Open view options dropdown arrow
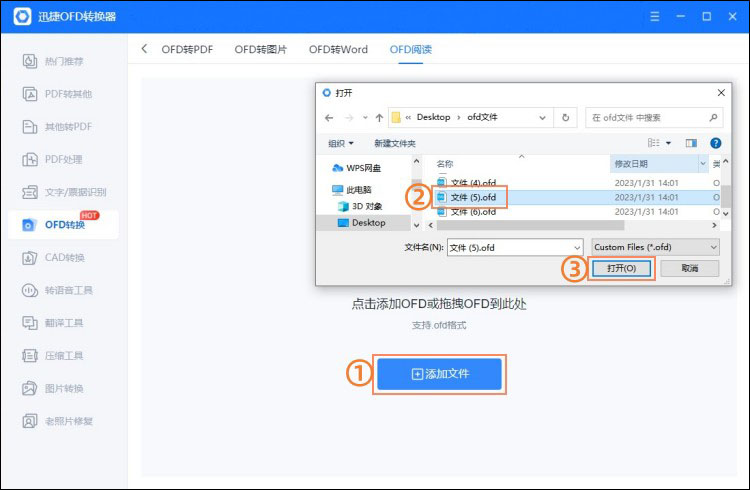Viewport: 750px width, 490px height. 668,143
